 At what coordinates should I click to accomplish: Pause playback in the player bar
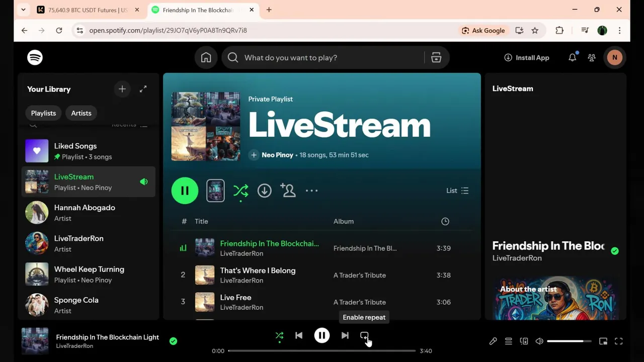click(322, 335)
